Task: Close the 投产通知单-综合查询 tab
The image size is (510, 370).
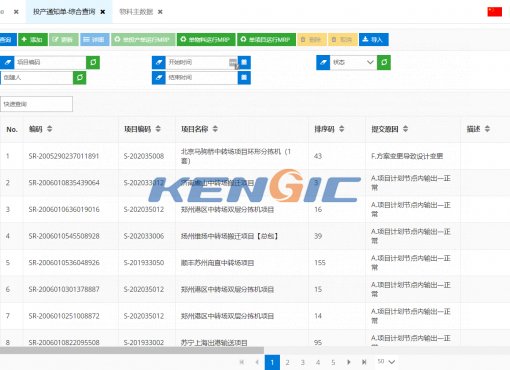Action: pyautogui.click(x=103, y=12)
